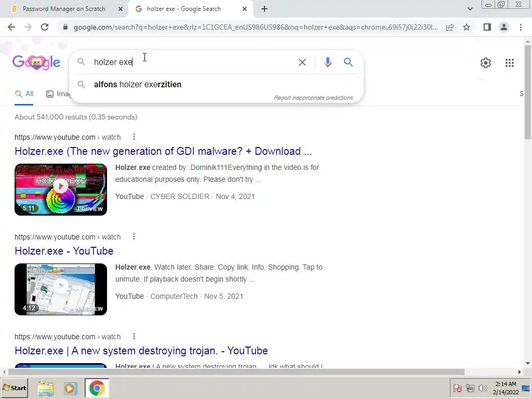Open a new browser tab
This screenshot has width=532, height=399.
click(264, 9)
